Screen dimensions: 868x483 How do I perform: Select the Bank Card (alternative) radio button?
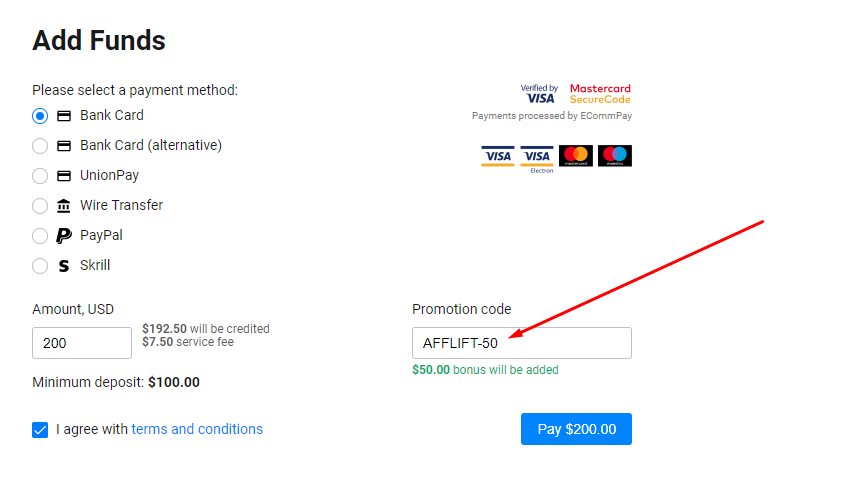pyautogui.click(x=40, y=146)
